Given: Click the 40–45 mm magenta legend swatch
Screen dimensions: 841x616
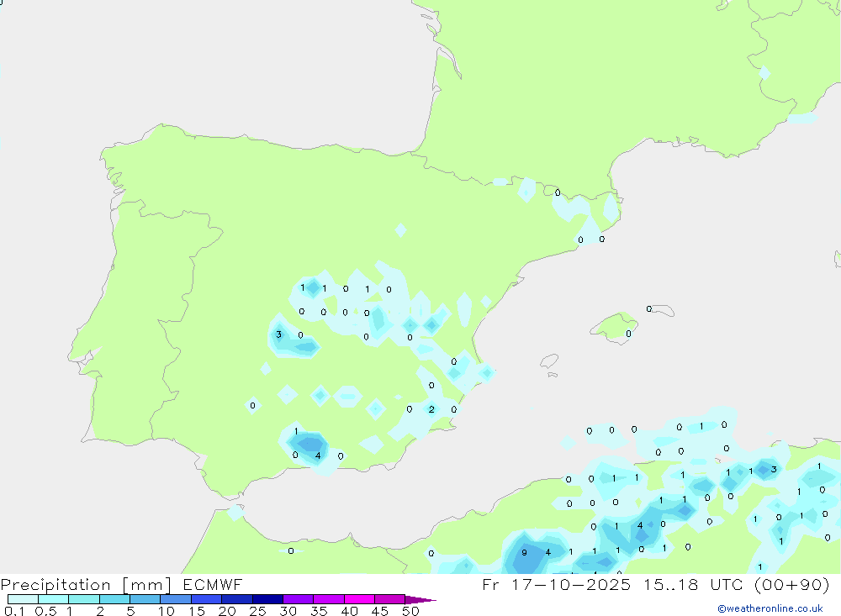Looking at the screenshot, I should pos(359,599).
